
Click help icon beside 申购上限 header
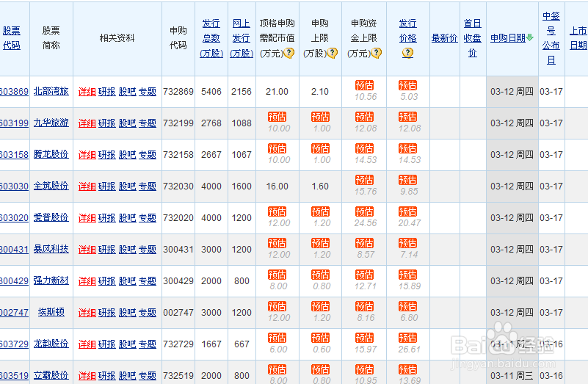coord(333,54)
